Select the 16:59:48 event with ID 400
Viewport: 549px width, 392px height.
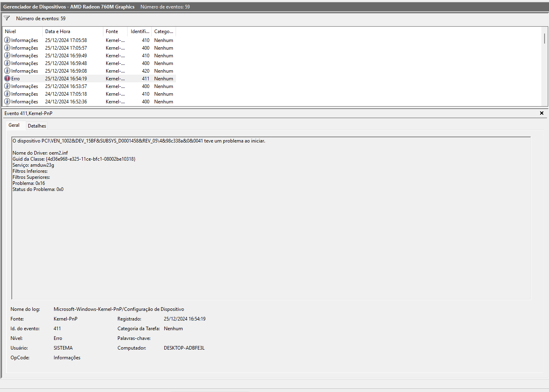pyautogui.click(x=66, y=63)
